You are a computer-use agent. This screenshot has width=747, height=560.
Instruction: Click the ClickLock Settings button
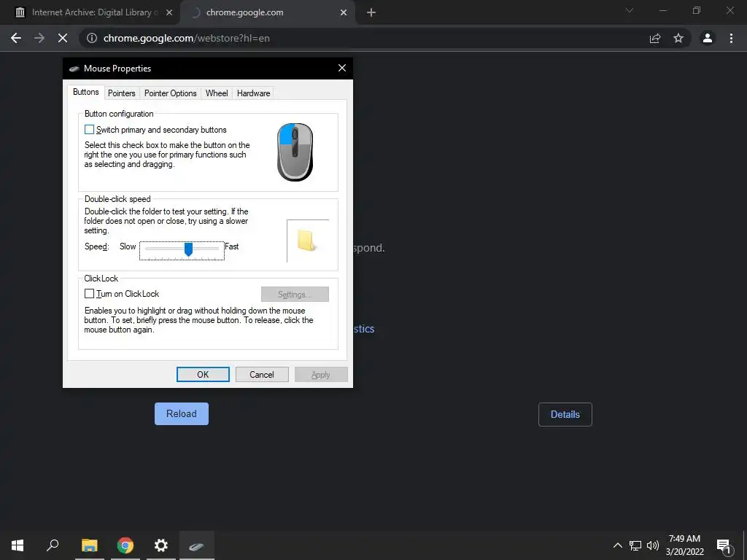click(295, 295)
